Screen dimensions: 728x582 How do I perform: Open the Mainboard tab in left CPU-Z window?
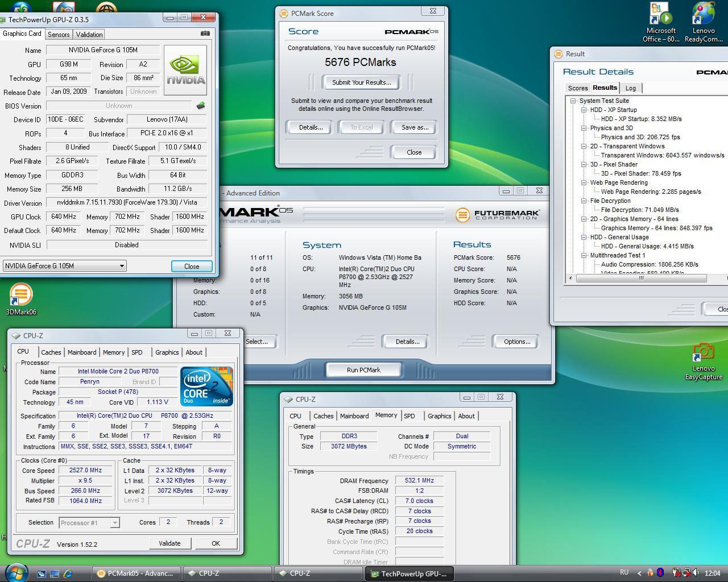pyautogui.click(x=82, y=352)
